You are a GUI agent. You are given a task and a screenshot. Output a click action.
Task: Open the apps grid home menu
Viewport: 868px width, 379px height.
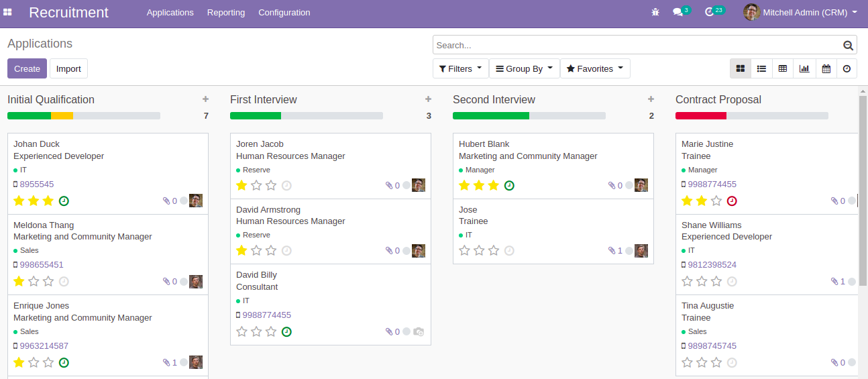pos(7,12)
